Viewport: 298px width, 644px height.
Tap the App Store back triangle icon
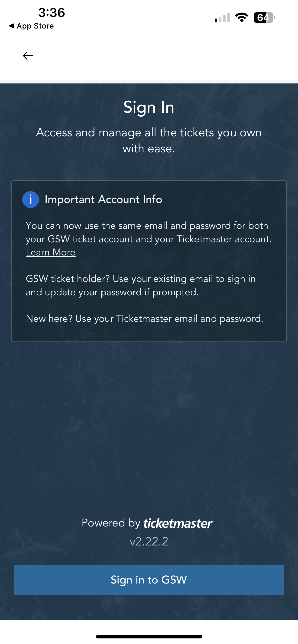point(11,26)
